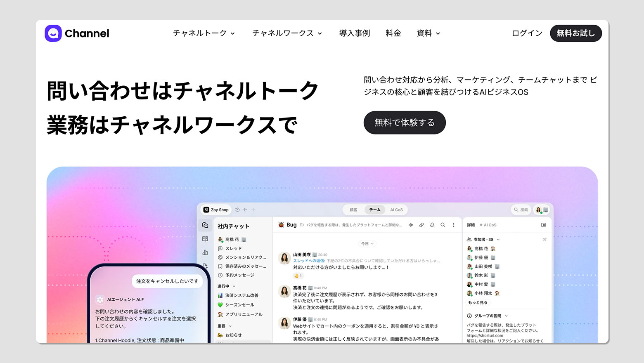This screenshot has height=363, width=644.
Task: Click the 検索 search field in app
Action: (x=521, y=210)
